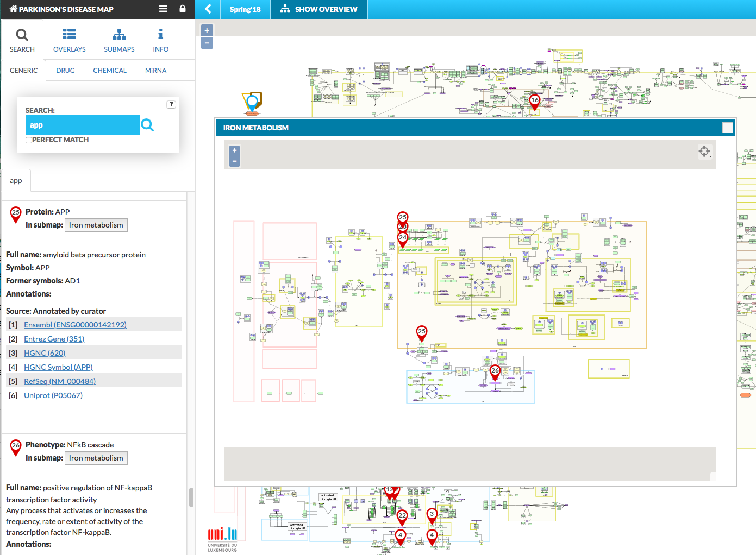This screenshot has height=555, width=756.
Task: Select the Drug search tab
Action: [65, 71]
